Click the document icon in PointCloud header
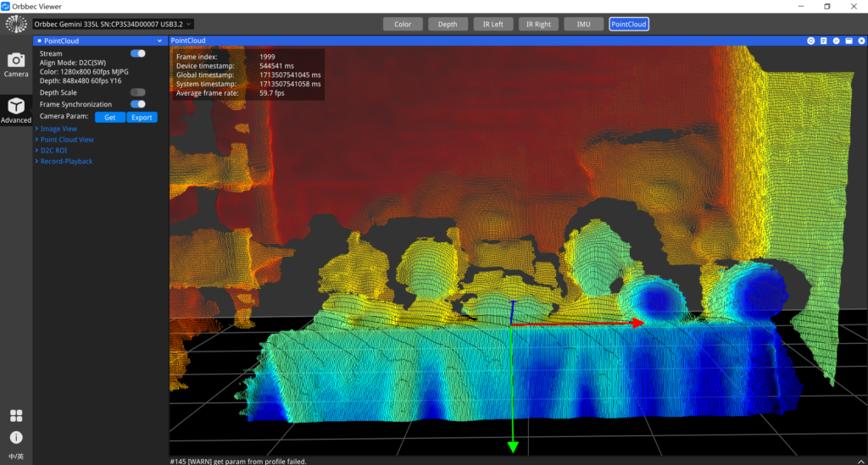This screenshot has height=465, width=868. pos(823,41)
